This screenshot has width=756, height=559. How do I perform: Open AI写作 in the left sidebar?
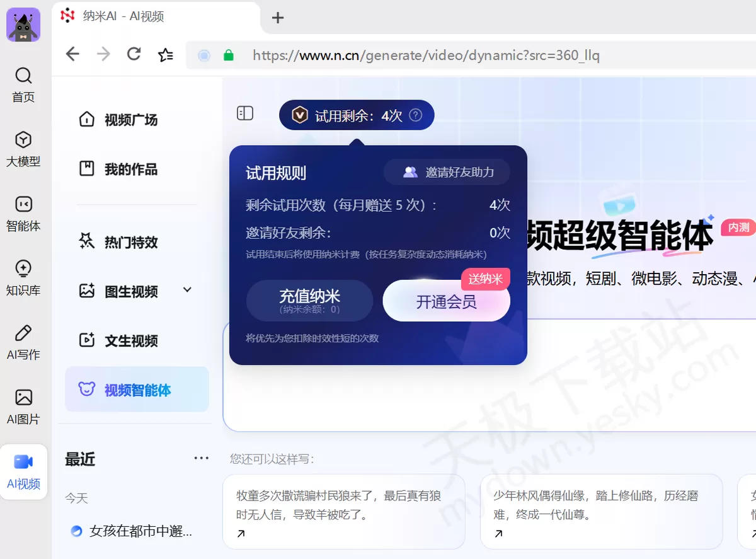pyautogui.click(x=23, y=342)
